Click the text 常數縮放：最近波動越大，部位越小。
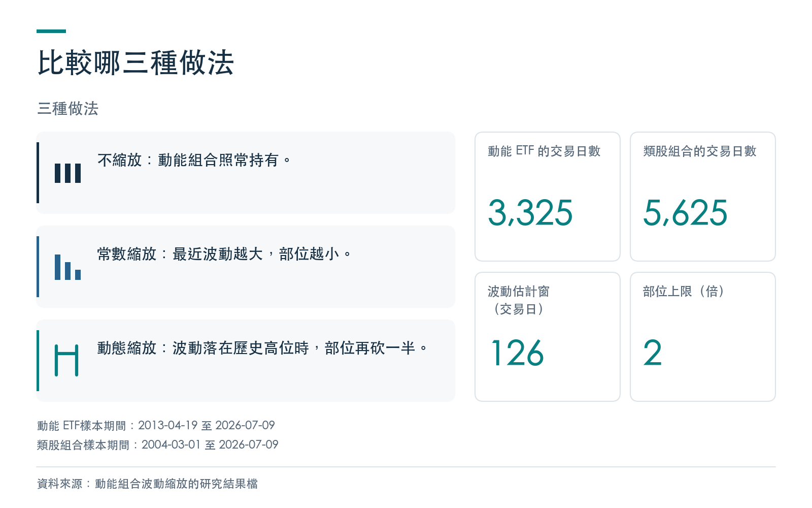The height and width of the screenshot is (508, 812). tap(224, 254)
